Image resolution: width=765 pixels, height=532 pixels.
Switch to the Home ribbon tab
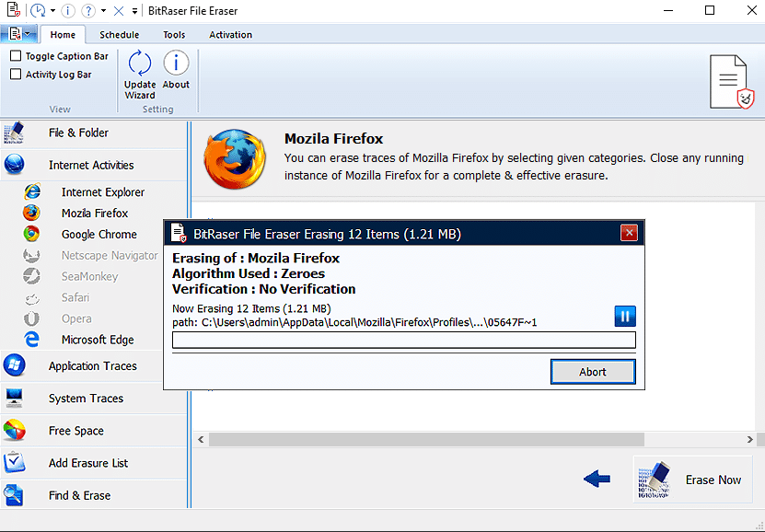[63, 35]
